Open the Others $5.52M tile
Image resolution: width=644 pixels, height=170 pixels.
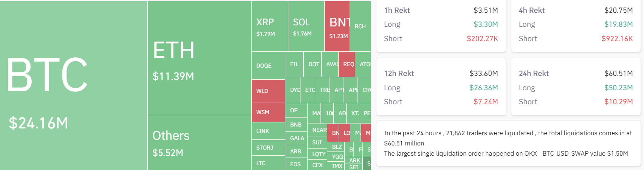click(199, 143)
